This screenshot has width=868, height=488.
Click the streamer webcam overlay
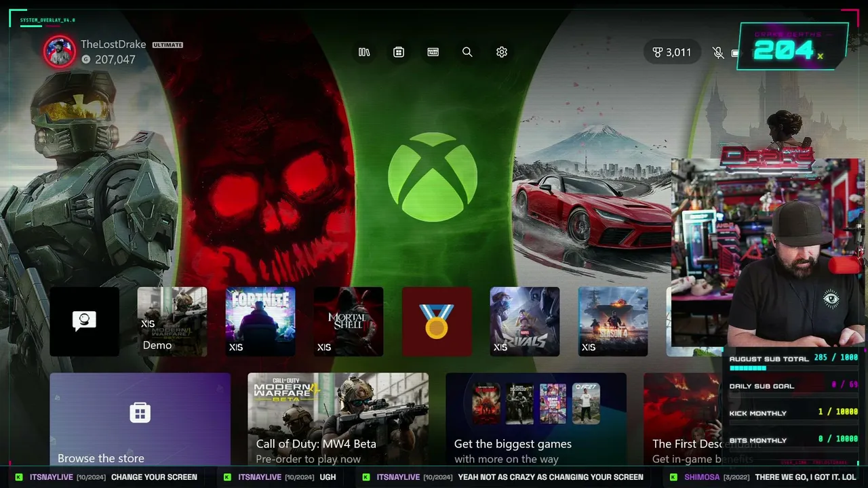point(768,253)
